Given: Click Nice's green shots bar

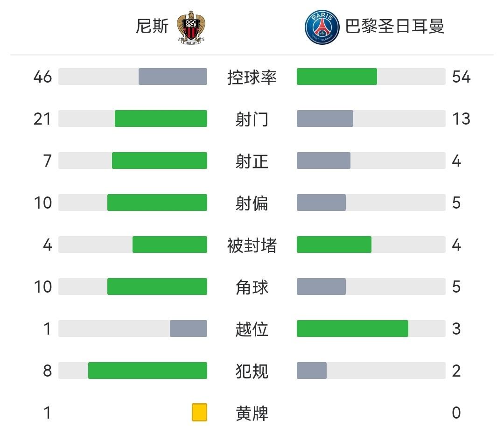Looking at the screenshot, I should point(161,119).
